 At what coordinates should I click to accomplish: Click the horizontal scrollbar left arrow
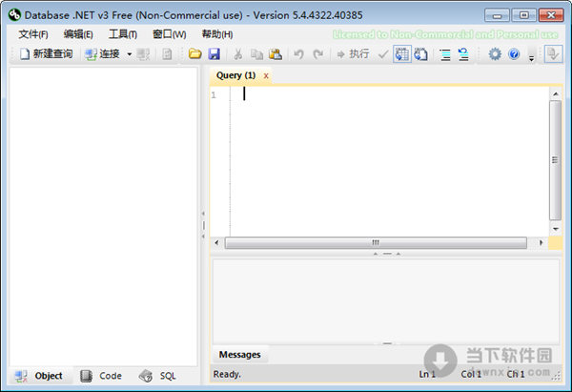coord(216,242)
